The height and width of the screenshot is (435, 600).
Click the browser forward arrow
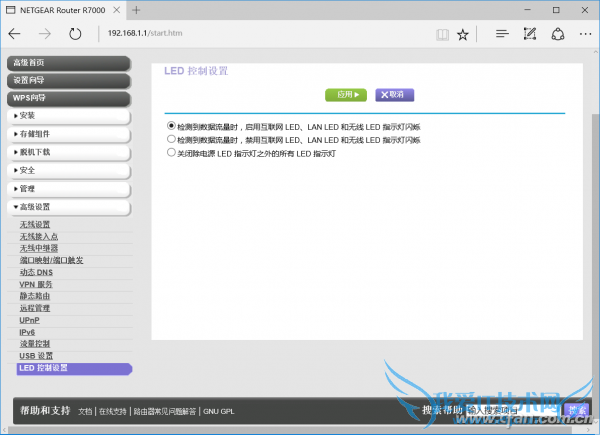tap(45, 34)
